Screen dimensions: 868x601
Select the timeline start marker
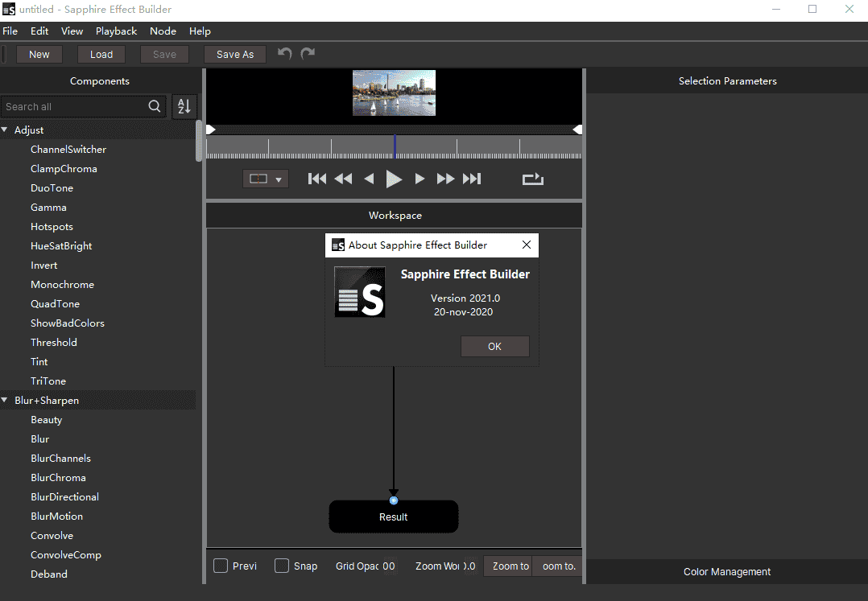[x=210, y=130]
